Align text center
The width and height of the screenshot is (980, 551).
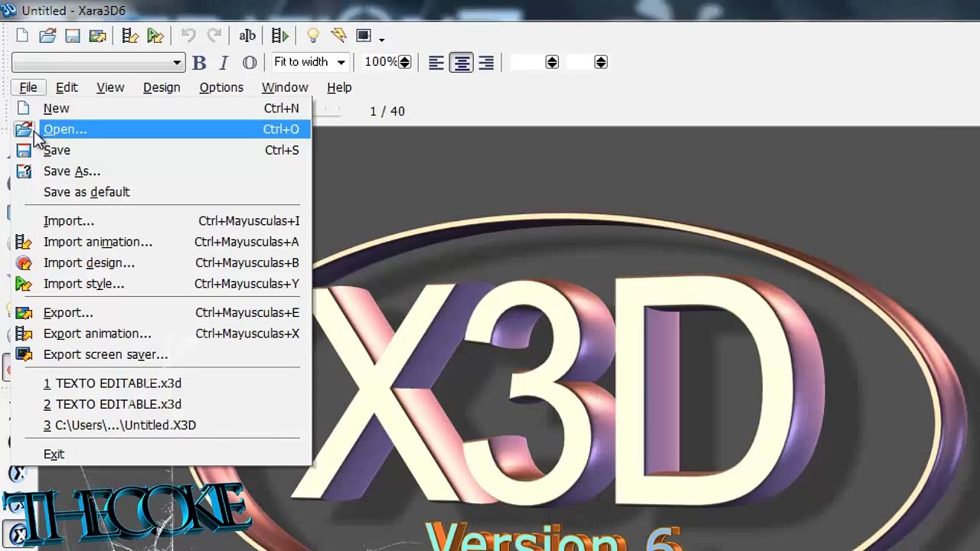[x=462, y=63]
